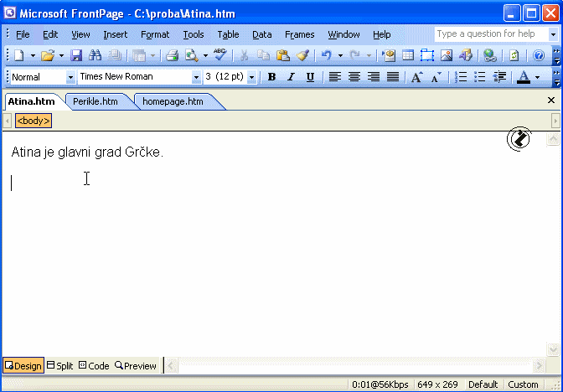Switch to the Perikle.htm tab
Viewport: 563px width, 392px height.
[96, 101]
